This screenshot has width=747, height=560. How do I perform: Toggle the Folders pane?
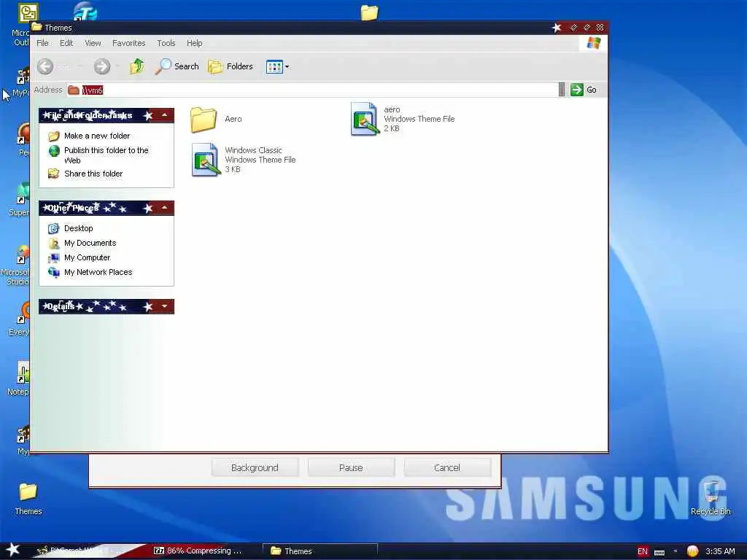231,66
